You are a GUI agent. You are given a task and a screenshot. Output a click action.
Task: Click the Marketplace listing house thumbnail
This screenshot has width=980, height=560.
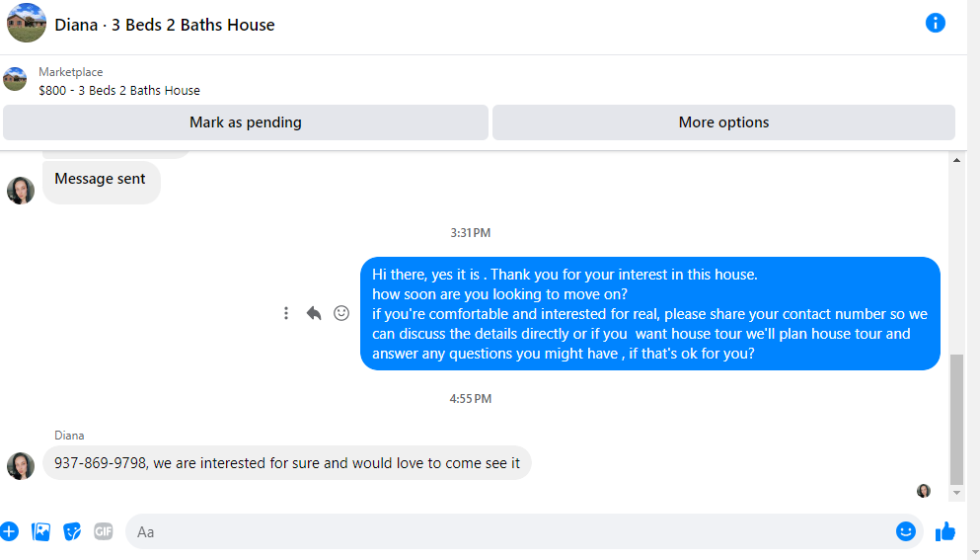pos(15,79)
